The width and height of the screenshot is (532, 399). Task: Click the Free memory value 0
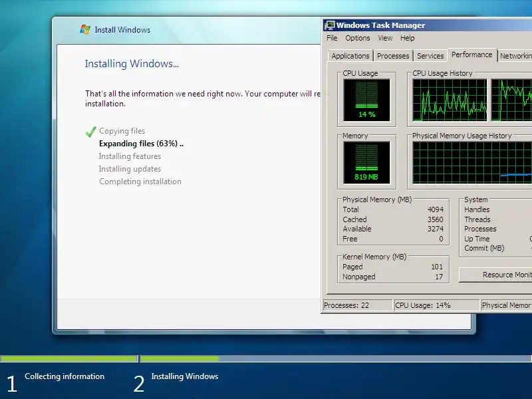pos(441,239)
